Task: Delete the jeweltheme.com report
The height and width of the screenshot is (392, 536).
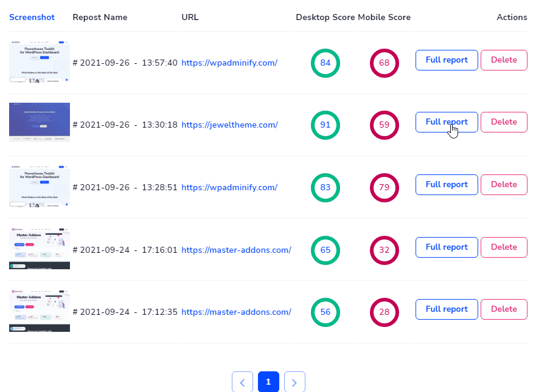Action: pos(504,122)
